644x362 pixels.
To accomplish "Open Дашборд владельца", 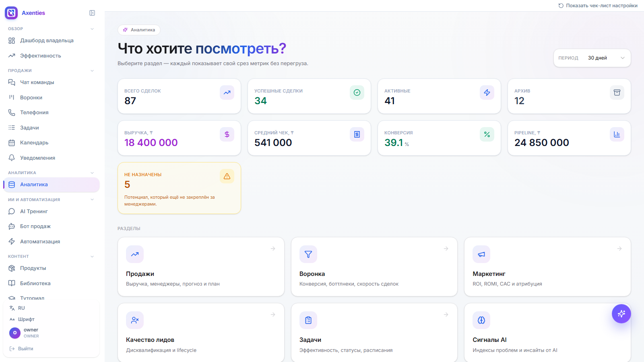I will 51,41.
